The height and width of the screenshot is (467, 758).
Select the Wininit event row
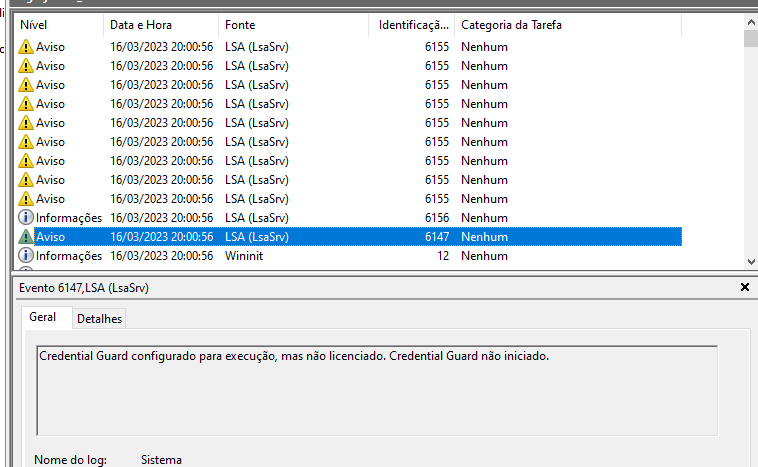tap(348, 256)
